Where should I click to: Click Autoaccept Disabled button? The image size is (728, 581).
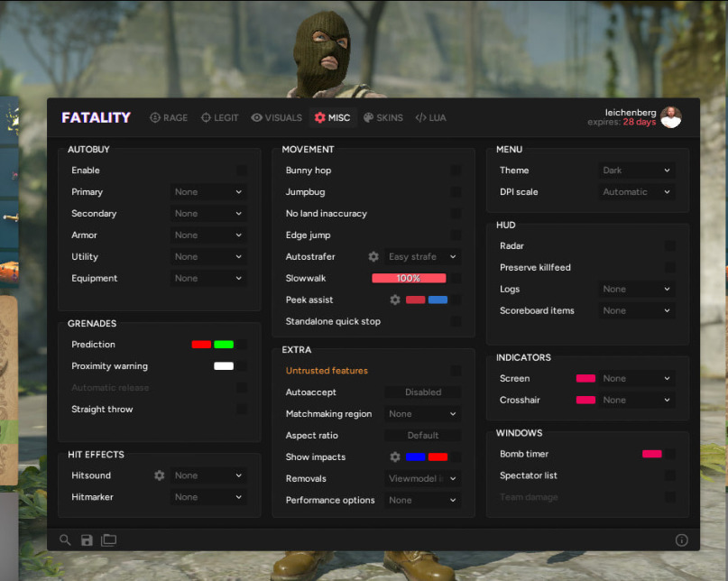(x=423, y=392)
